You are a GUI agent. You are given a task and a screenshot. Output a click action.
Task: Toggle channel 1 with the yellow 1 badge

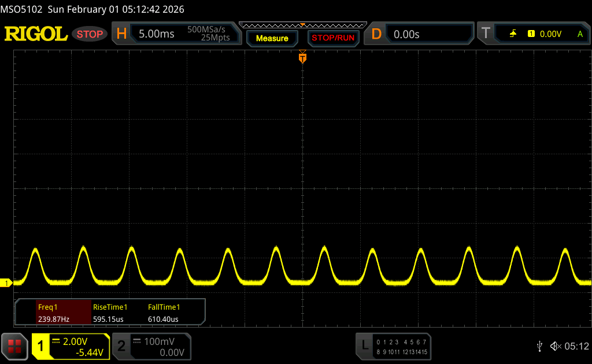click(41, 346)
